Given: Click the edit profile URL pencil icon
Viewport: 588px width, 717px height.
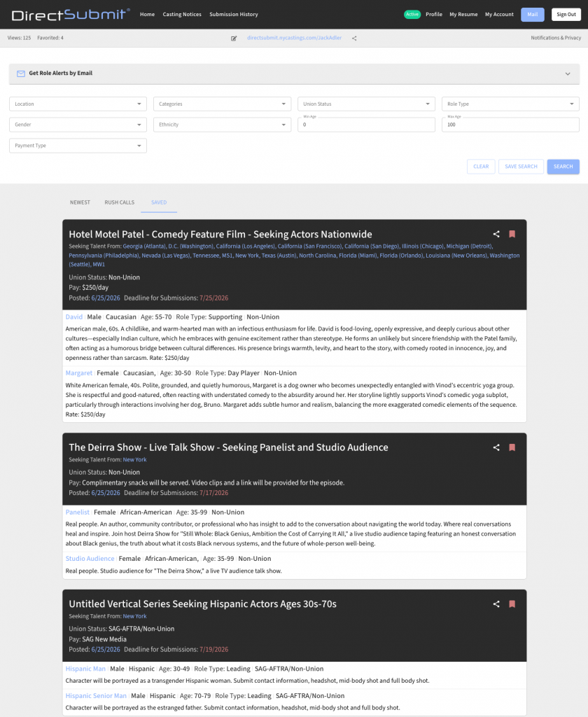Looking at the screenshot, I should click(234, 39).
